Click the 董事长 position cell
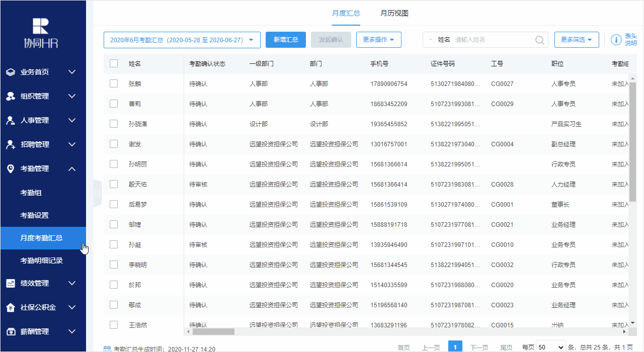The image size is (644, 352). click(560, 205)
